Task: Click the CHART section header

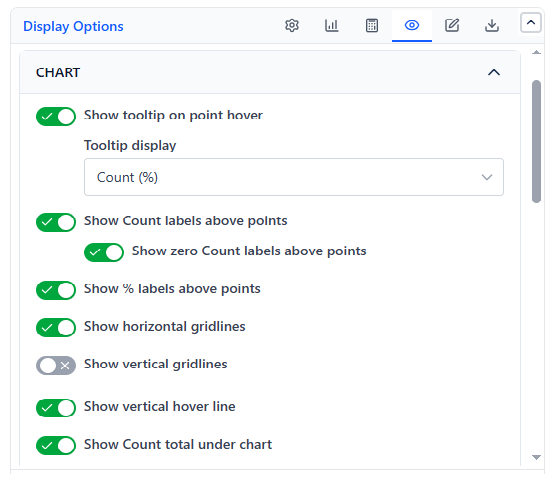Action: [270, 72]
